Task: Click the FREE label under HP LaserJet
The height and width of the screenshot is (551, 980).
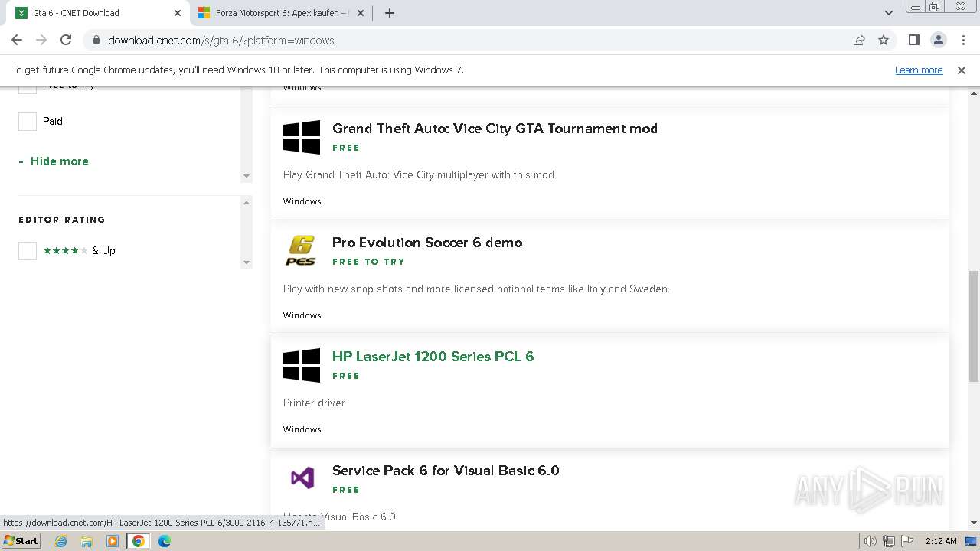Action: 346,376
